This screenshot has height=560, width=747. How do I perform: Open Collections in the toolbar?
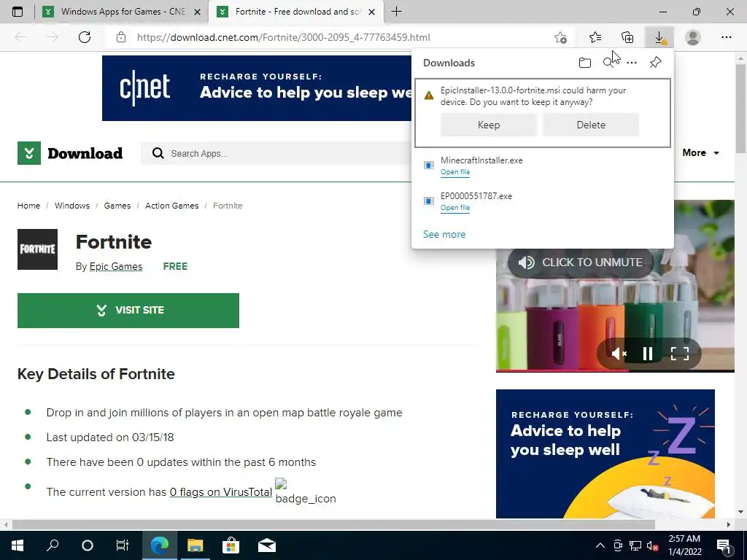click(x=627, y=37)
